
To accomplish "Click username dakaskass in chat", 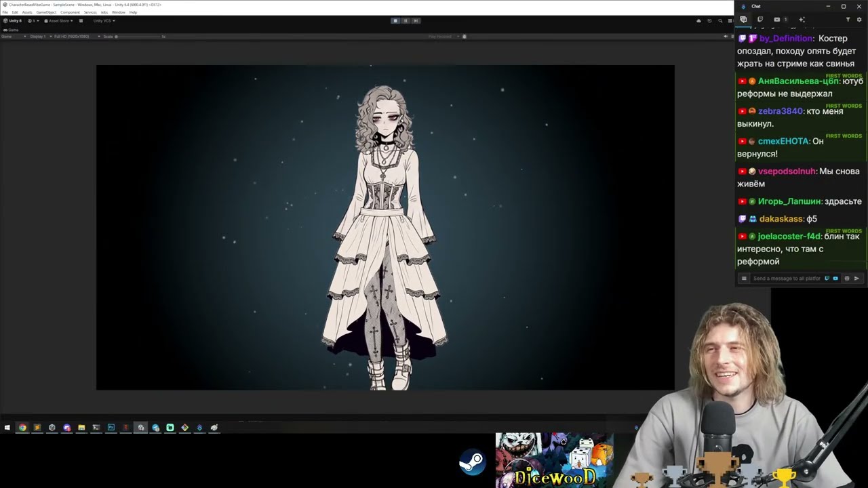I will 782,219.
